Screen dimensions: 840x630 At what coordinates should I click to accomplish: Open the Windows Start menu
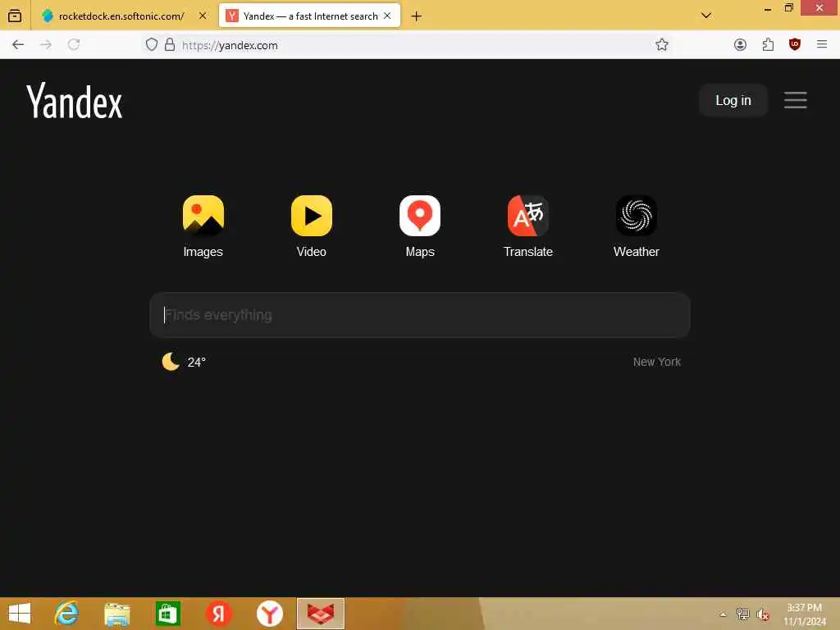coord(20,614)
